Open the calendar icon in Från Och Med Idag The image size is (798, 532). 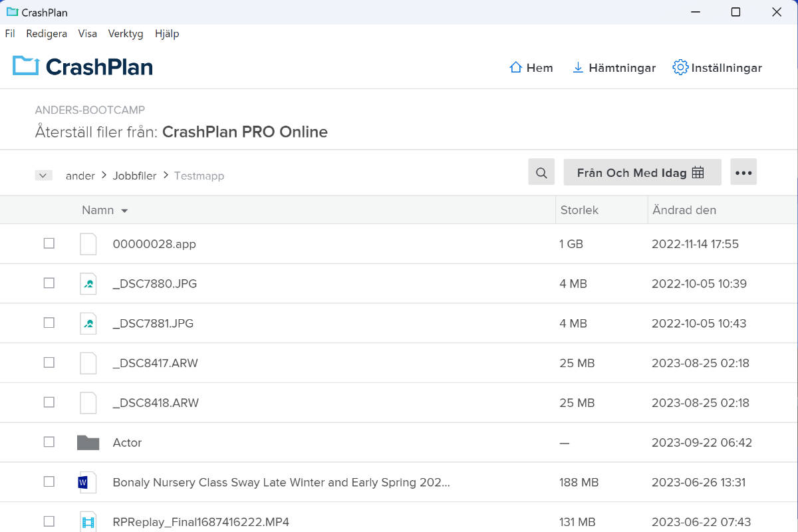click(698, 172)
